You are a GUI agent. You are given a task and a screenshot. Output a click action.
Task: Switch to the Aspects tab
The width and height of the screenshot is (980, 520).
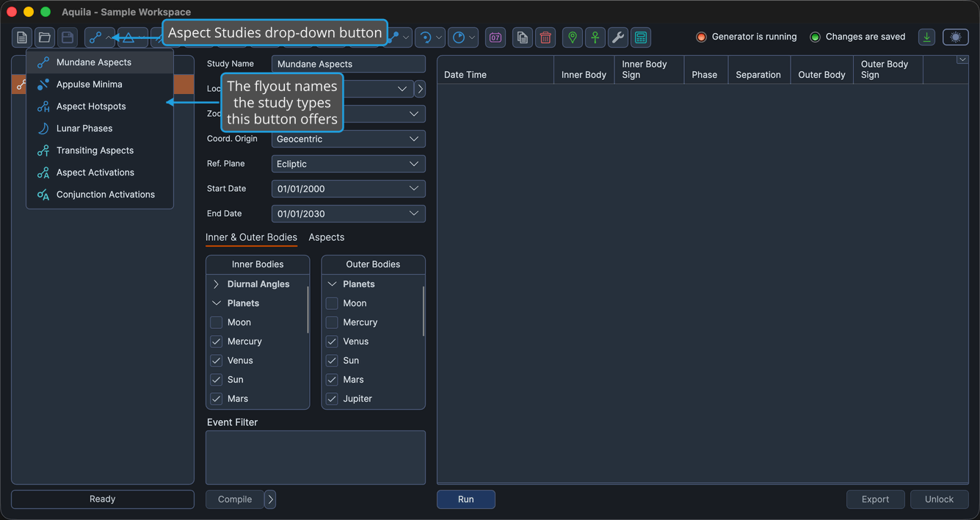tap(327, 237)
